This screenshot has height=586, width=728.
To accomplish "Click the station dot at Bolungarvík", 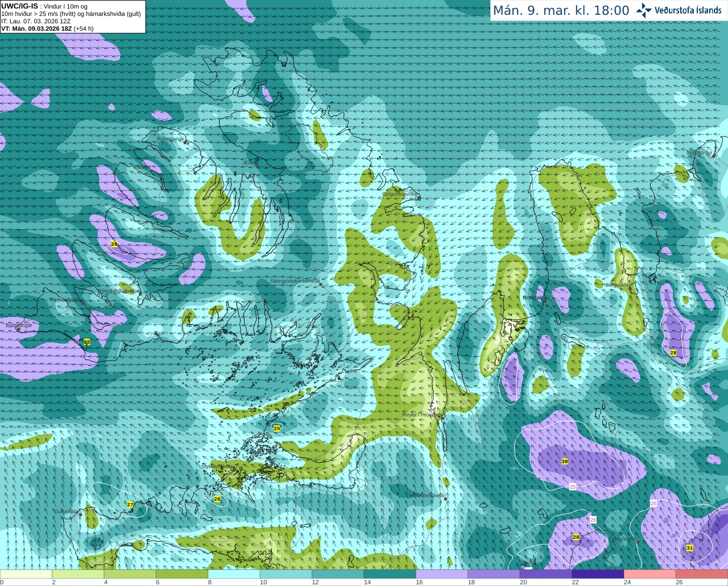I will pos(185,142).
